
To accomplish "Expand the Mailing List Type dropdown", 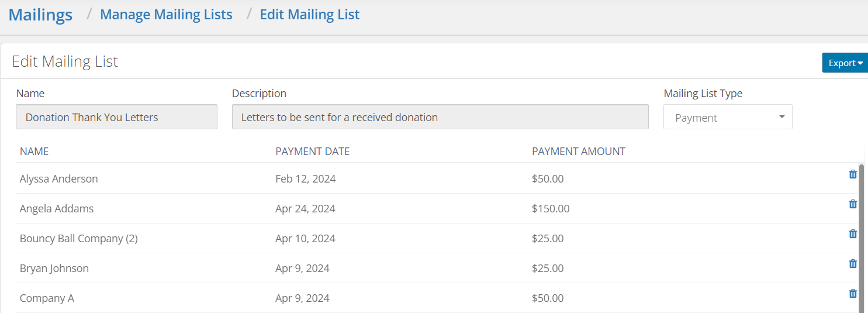I will click(x=728, y=117).
